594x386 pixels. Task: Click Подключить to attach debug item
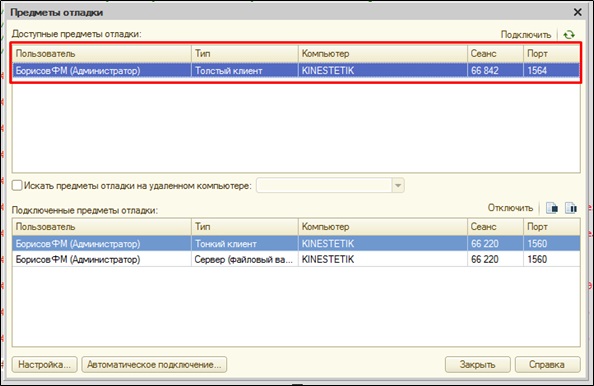point(526,35)
